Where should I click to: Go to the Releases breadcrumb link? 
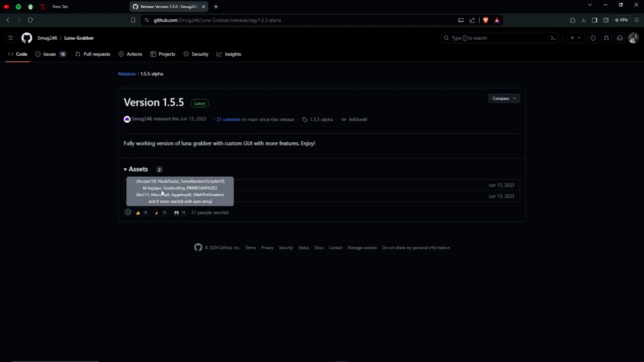[127, 74]
